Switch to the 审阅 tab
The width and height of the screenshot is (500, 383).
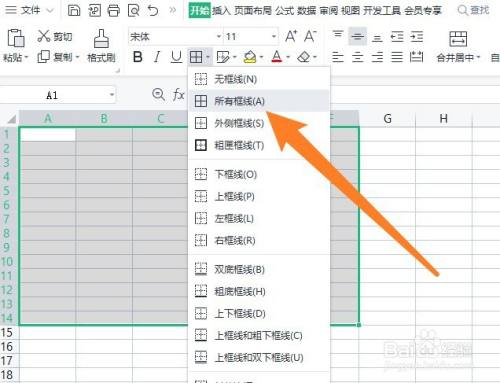point(328,11)
